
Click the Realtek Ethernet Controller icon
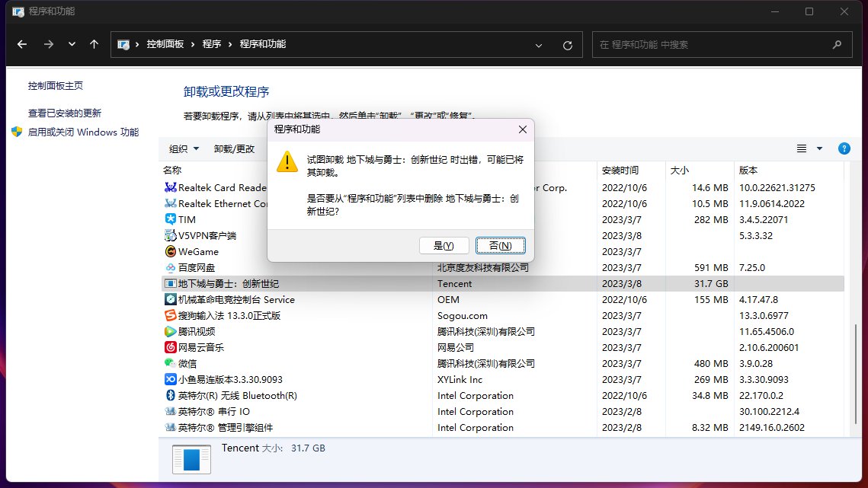coord(171,203)
